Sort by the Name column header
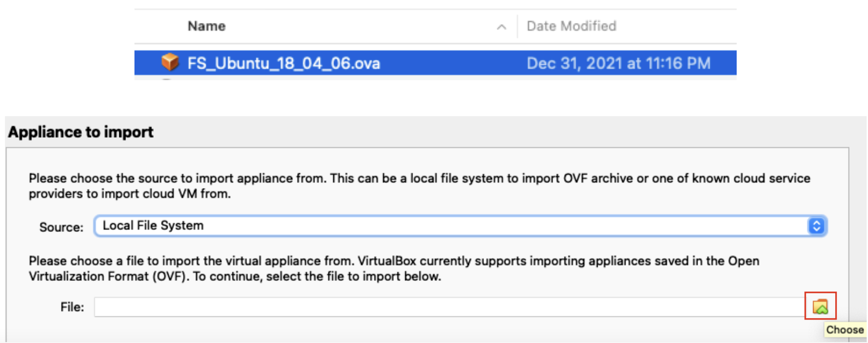Screen dimensions: 868x343 click(x=206, y=26)
